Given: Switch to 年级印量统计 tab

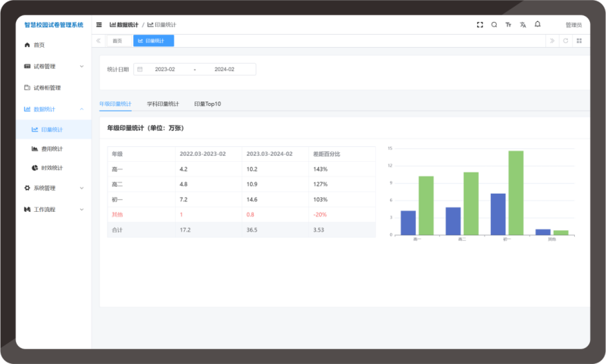Looking at the screenshot, I should pos(115,104).
